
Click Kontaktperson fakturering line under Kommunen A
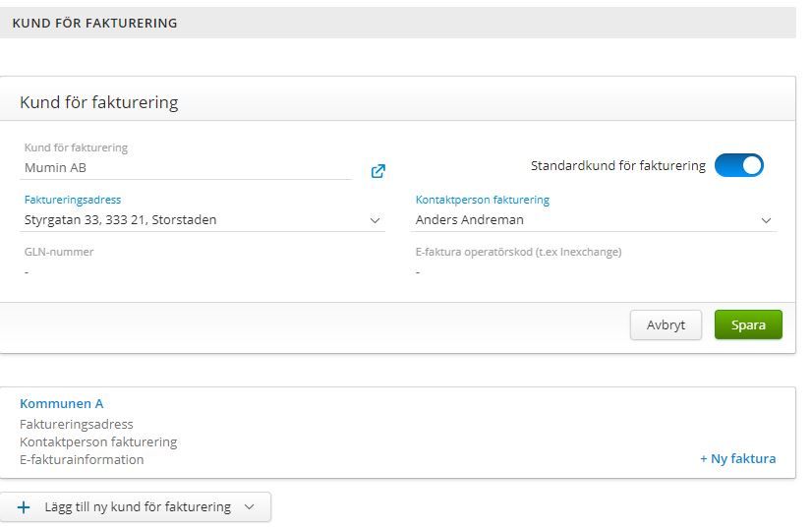coord(98,442)
